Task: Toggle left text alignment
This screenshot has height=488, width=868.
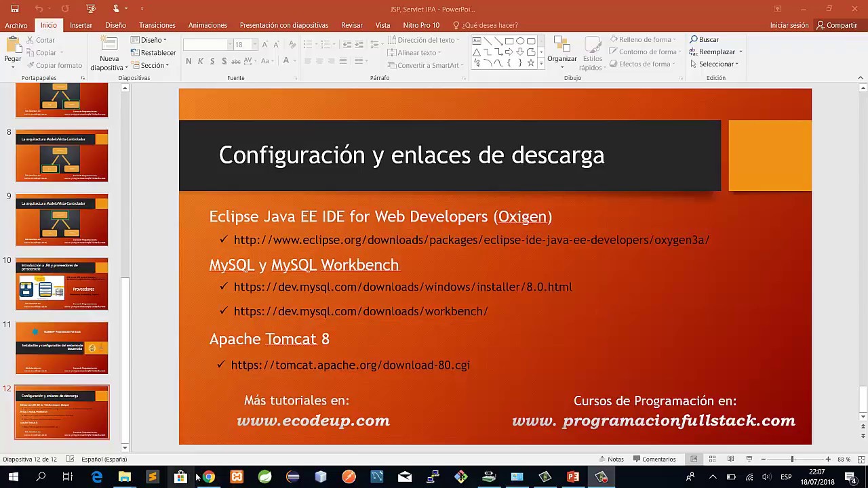Action: pyautogui.click(x=307, y=61)
